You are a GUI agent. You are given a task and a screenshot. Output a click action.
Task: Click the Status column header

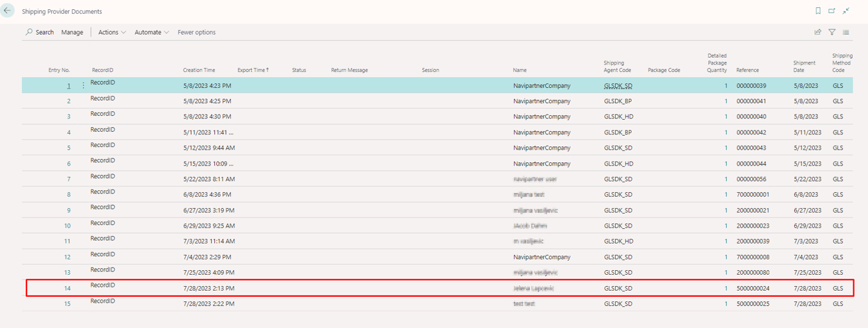tap(299, 70)
